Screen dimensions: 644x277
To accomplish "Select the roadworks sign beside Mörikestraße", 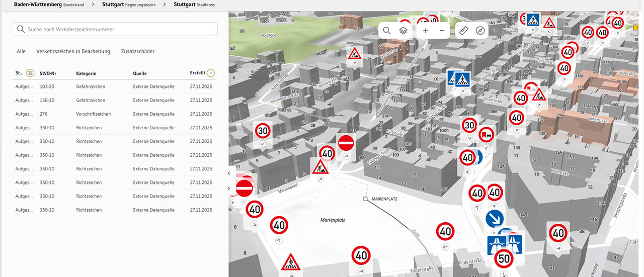I will tap(355, 53).
